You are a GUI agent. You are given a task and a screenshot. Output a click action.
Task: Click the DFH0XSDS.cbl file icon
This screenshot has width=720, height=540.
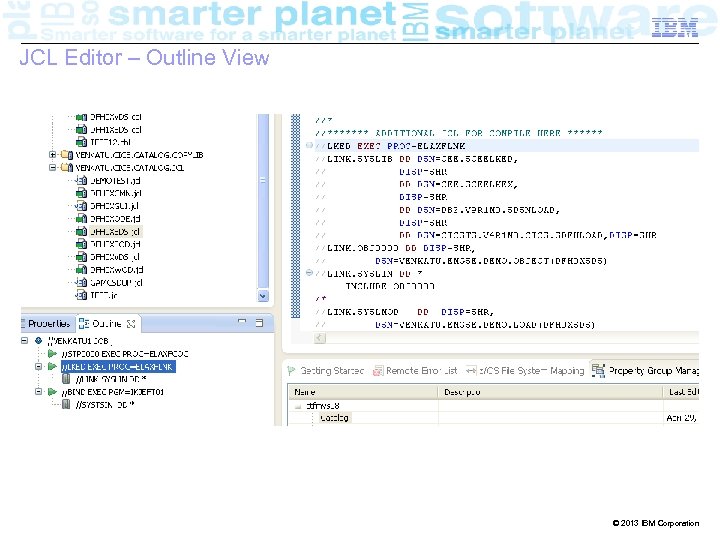pos(81,130)
